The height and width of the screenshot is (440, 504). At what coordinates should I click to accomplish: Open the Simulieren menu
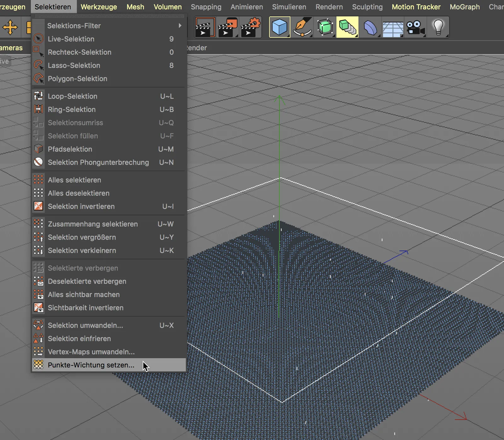(289, 7)
